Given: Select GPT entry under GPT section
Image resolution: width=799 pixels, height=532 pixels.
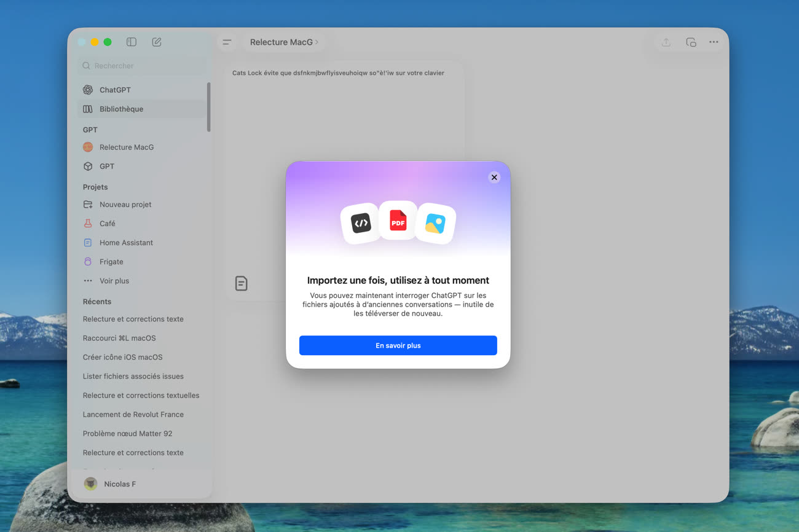Looking at the screenshot, I should (142, 166).
